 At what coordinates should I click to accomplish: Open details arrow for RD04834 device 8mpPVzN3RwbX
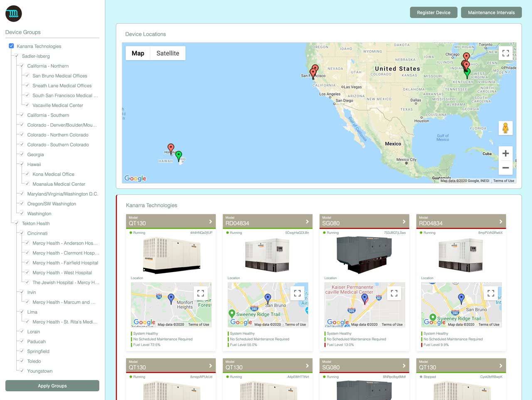click(501, 222)
